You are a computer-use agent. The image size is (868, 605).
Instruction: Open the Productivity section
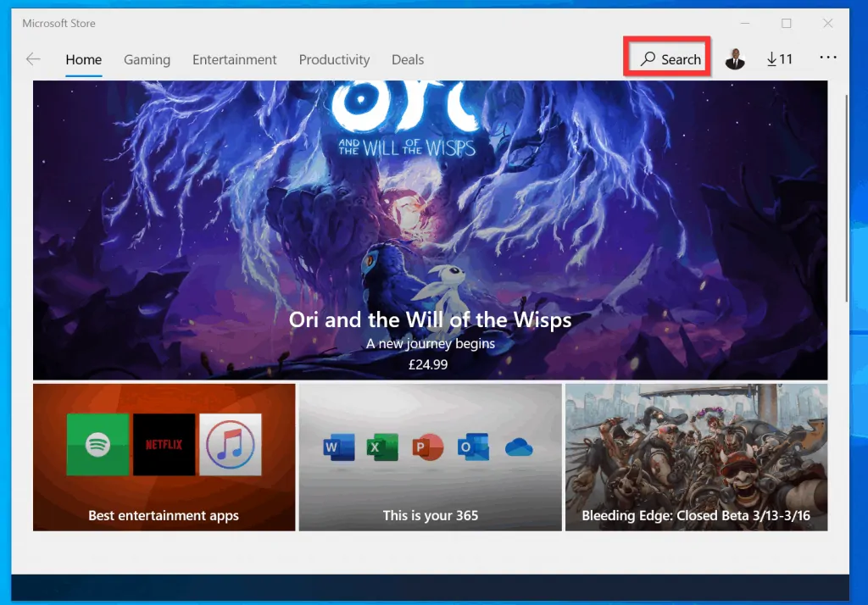(334, 59)
